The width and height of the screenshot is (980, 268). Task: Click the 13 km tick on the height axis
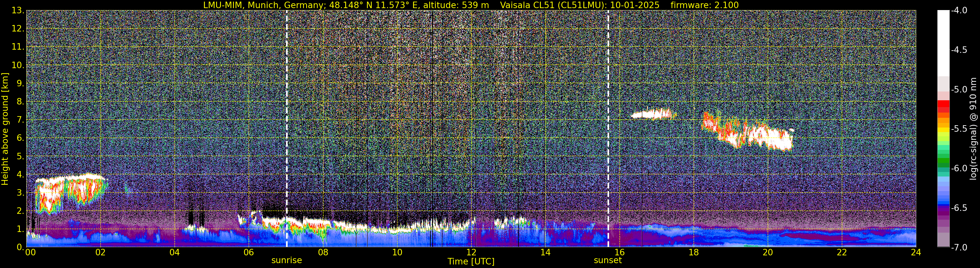18,10
